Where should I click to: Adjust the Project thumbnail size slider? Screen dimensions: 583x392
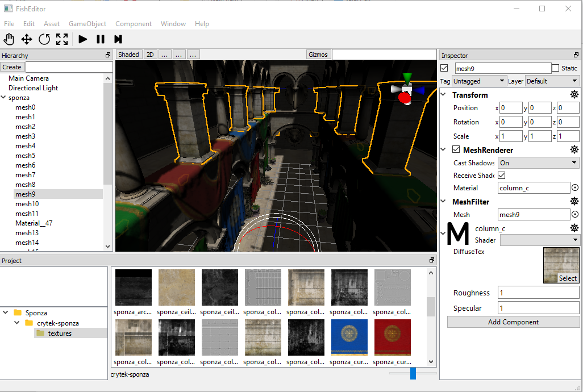coord(413,373)
